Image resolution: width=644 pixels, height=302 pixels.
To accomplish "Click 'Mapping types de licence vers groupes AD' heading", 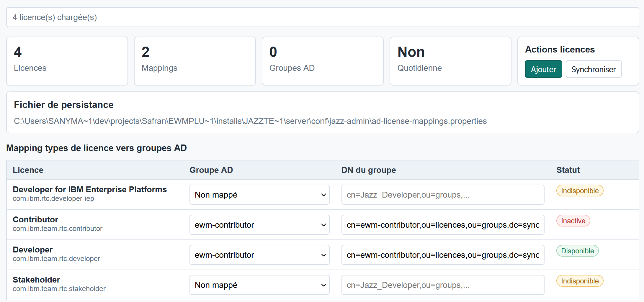I will pyautogui.click(x=97, y=148).
